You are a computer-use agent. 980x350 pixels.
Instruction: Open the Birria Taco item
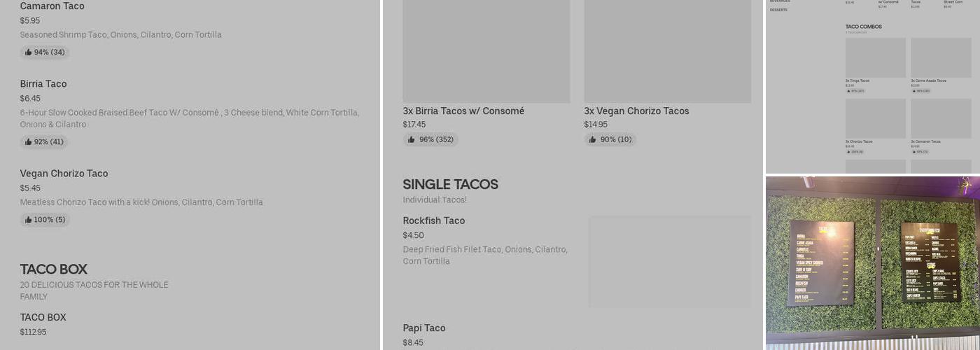(43, 84)
